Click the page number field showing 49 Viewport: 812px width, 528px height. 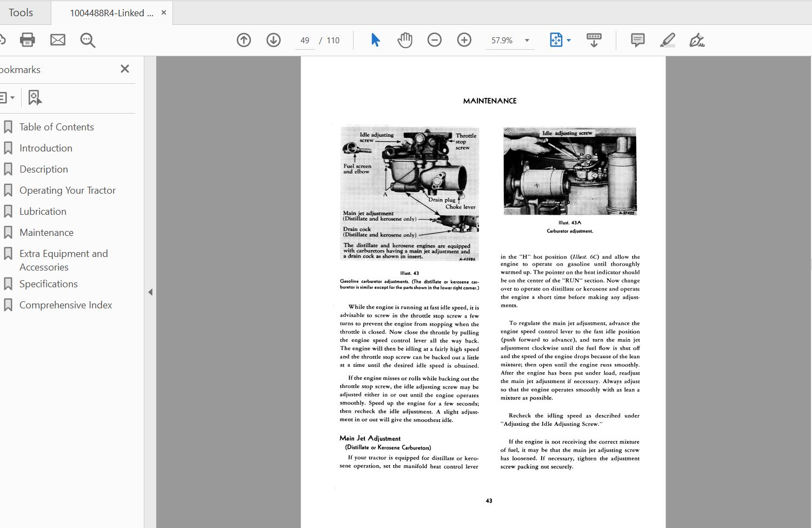[x=305, y=41]
